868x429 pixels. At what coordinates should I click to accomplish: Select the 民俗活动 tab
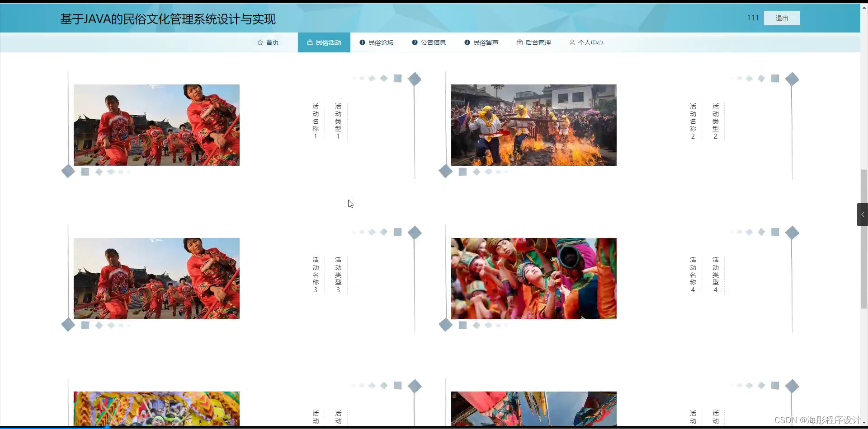(x=324, y=42)
